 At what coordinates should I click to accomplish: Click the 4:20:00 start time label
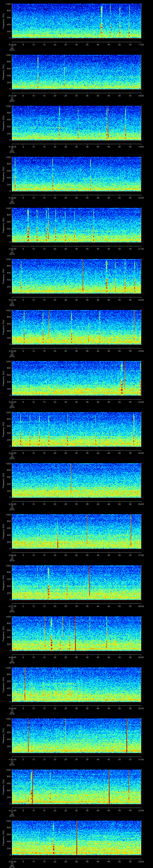coord(12,249)
